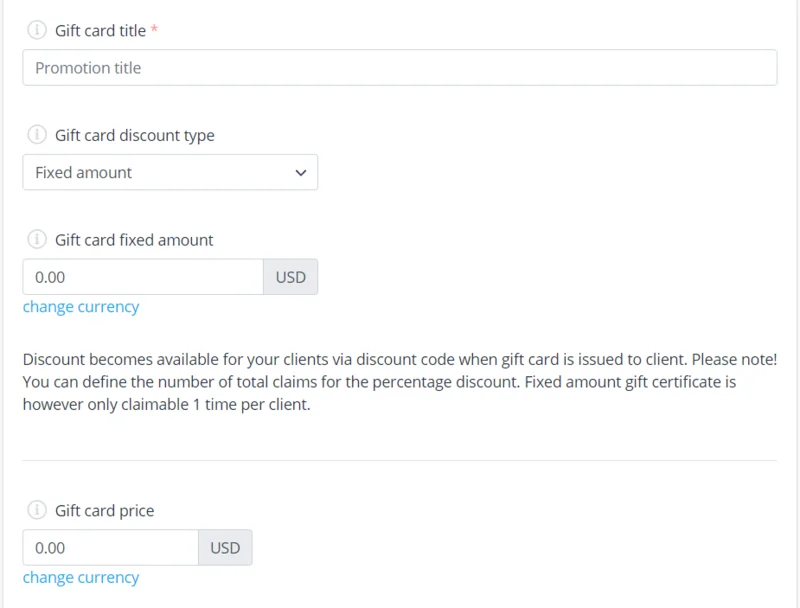Click the red required asterisk by title
This screenshot has width=800, height=608.
click(155, 30)
